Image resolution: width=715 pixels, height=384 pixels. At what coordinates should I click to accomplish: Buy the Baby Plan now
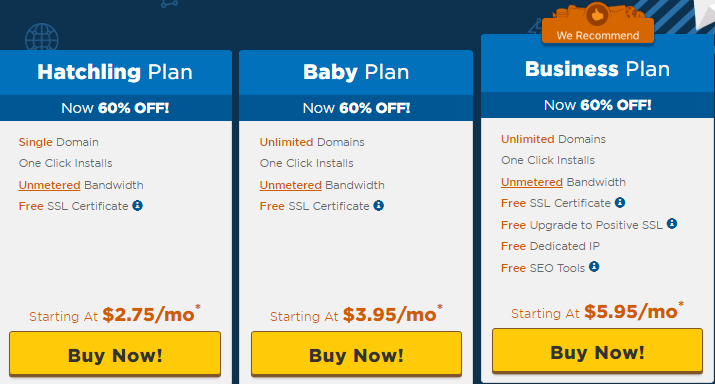pyautogui.click(x=356, y=354)
